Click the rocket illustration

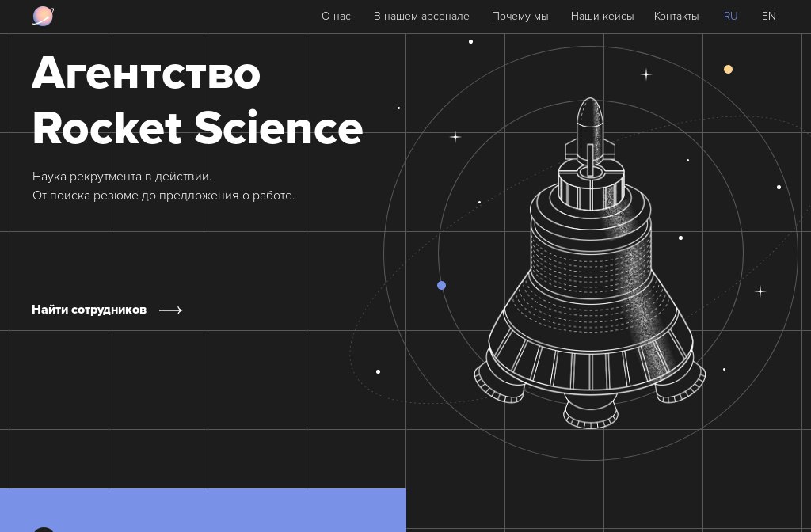[x=590, y=263]
